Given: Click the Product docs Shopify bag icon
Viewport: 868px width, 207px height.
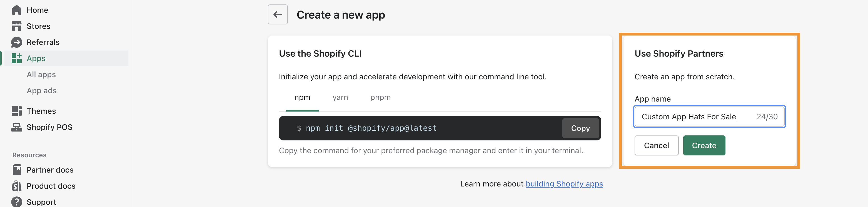Looking at the screenshot, I should pyautogui.click(x=16, y=186).
